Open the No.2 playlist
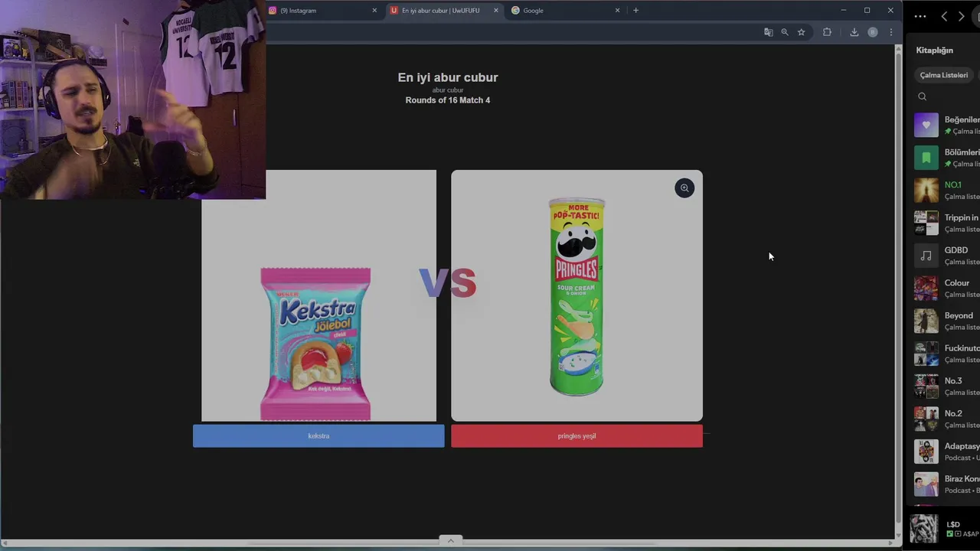This screenshot has height=551, width=980. (x=947, y=419)
